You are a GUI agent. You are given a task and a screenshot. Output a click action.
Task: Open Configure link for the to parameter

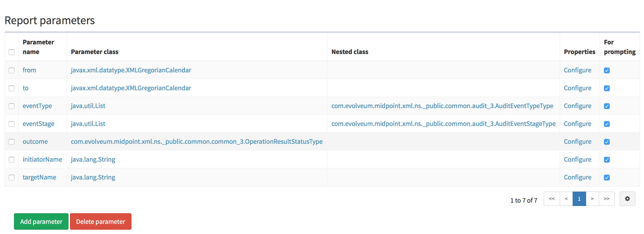[x=577, y=88]
